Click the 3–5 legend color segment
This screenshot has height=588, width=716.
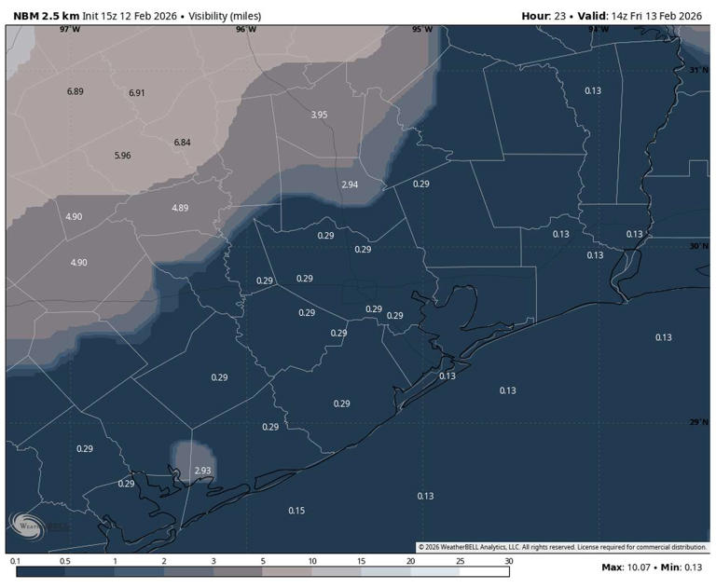point(238,571)
